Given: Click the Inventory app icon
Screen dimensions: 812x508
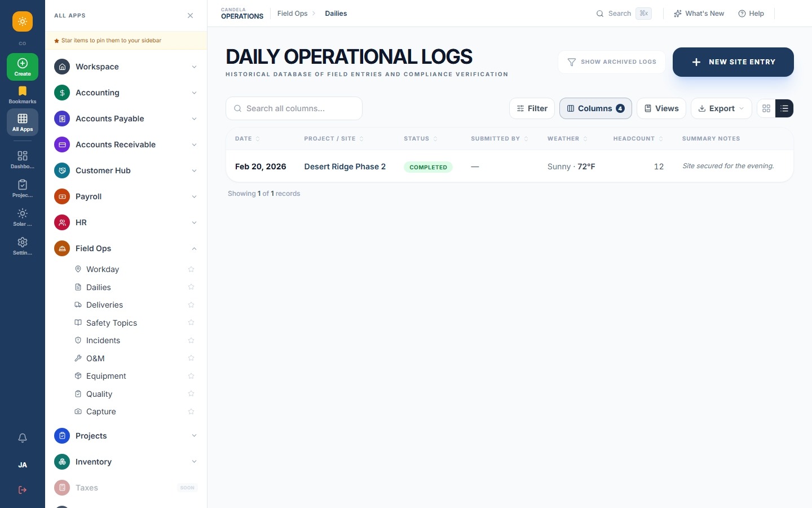Looking at the screenshot, I should 62,462.
